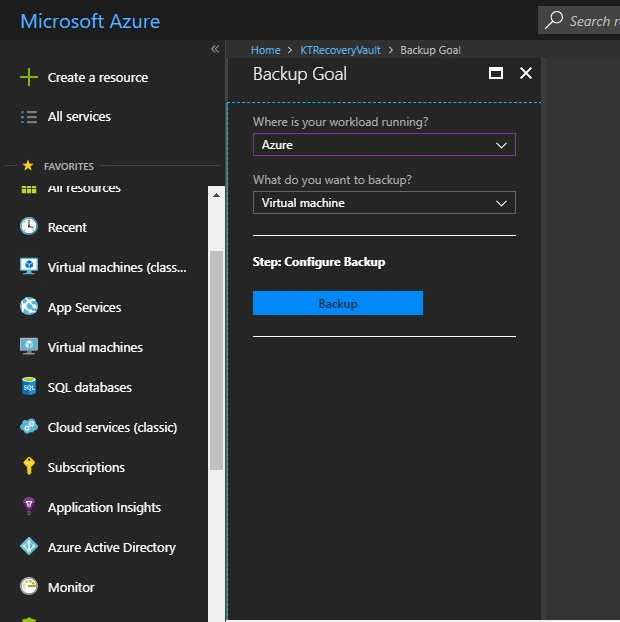Click the search resources input field
The width and height of the screenshot is (620, 622).
click(x=579, y=20)
